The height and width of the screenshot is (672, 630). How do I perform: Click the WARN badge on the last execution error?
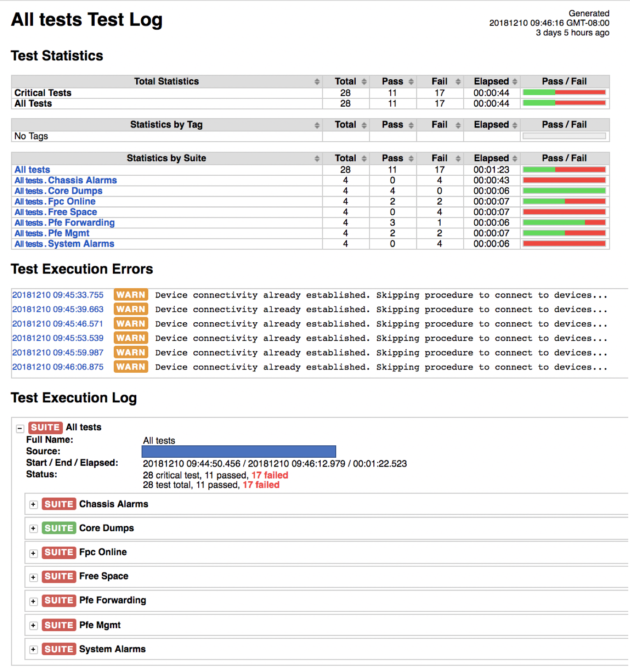tap(131, 367)
